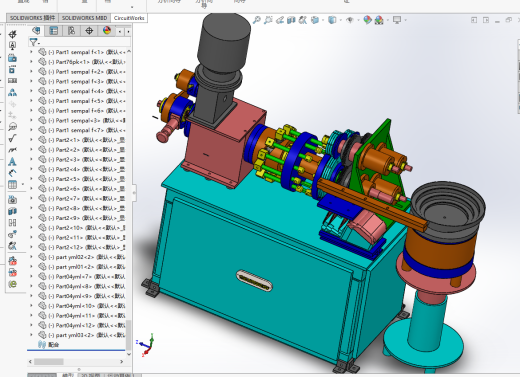Open the Display Style dropdown arrow
520x377 pixels.
click(x=341, y=20)
